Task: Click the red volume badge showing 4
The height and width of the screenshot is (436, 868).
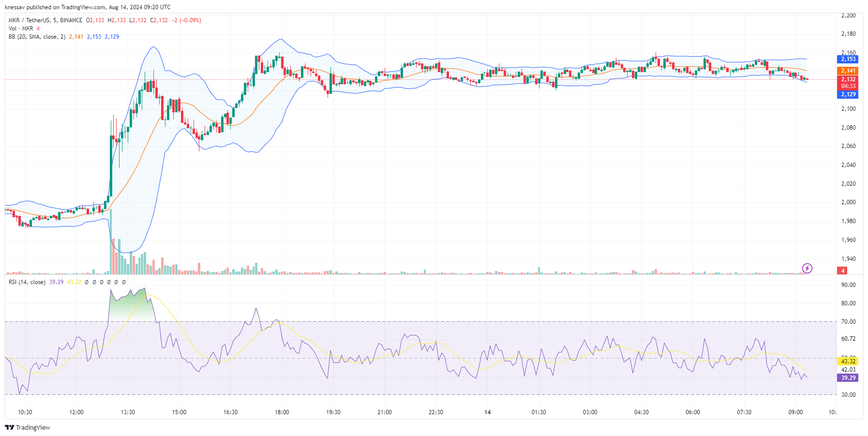Action: (842, 271)
